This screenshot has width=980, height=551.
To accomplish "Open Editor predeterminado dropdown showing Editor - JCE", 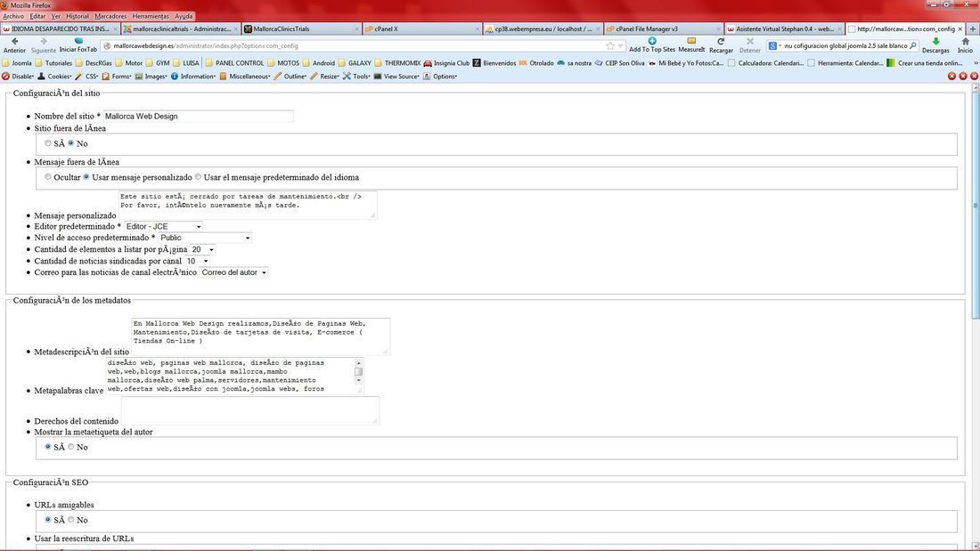I will pyautogui.click(x=163, y=226).
